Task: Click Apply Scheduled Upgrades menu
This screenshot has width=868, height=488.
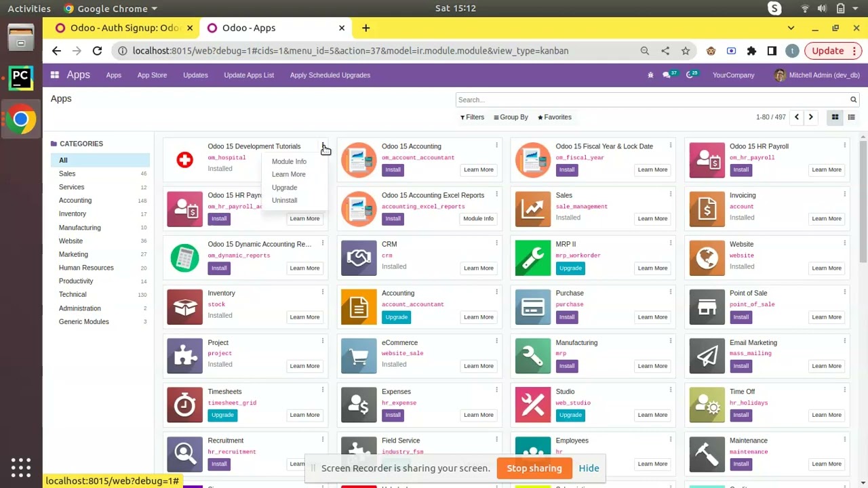Action: click(x=330, y=75)
